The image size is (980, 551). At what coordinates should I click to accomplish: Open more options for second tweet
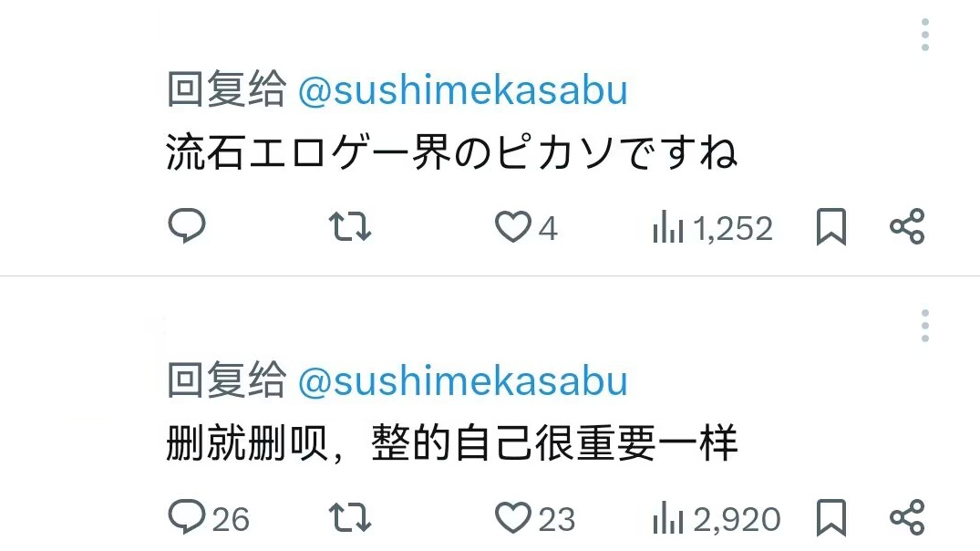(925, 326)
